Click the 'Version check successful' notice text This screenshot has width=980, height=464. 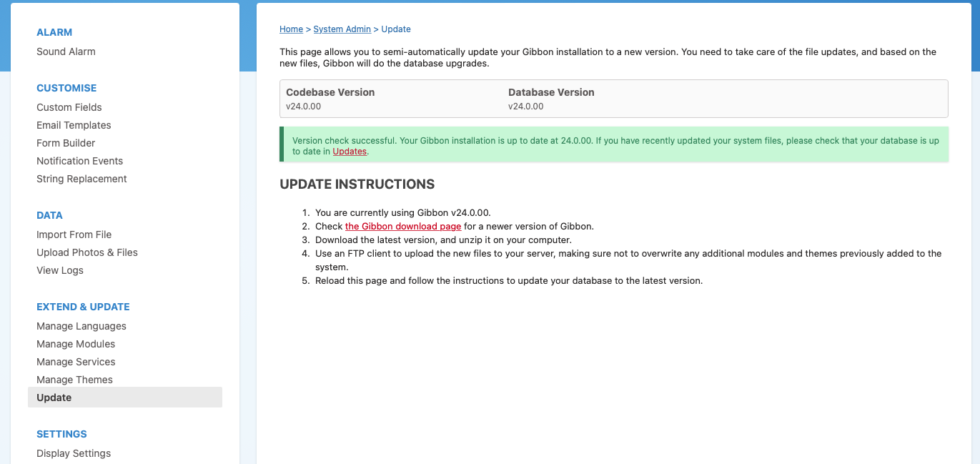[x=615, y=146]
